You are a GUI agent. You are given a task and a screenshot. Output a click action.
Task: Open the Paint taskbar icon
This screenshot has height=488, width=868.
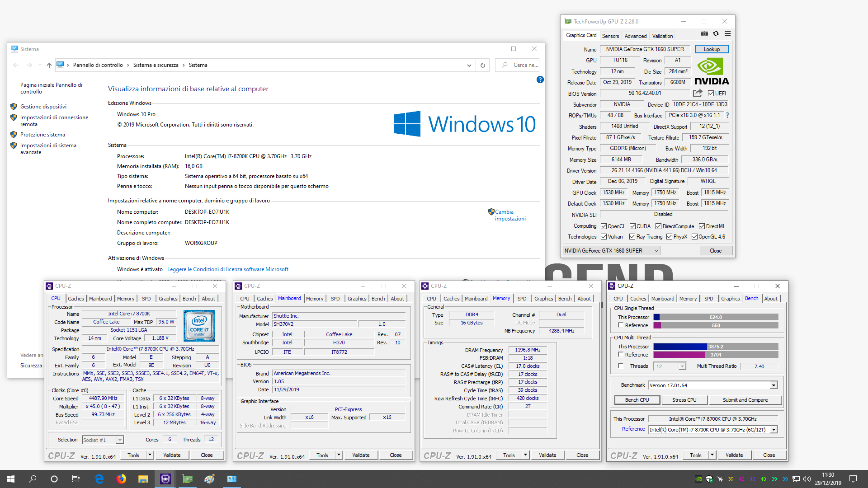tap(209, 479)
